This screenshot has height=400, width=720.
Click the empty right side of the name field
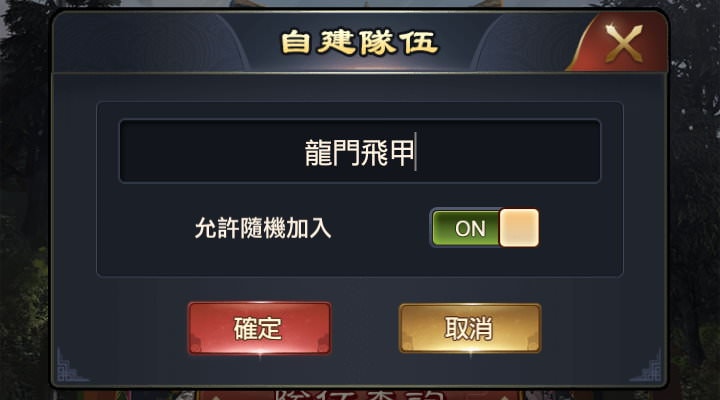(x=507, y=151)
